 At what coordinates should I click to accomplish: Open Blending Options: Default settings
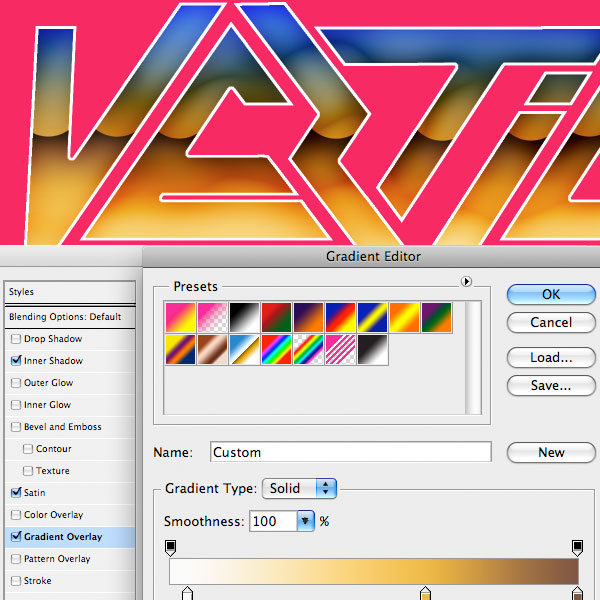click(x=70, y=317)
